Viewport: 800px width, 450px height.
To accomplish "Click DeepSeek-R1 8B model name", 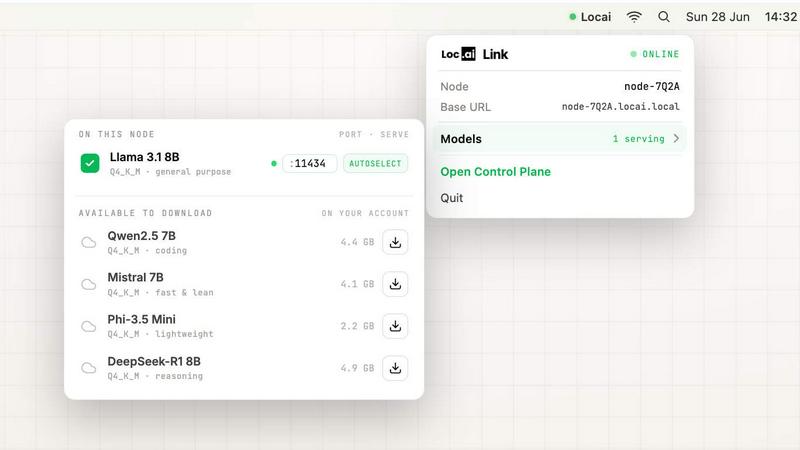I will tap(154, 361).
